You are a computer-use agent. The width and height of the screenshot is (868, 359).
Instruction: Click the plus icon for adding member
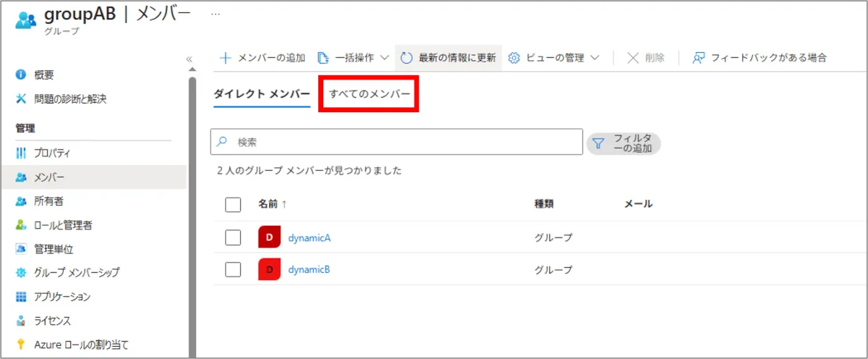coord(226,58)
